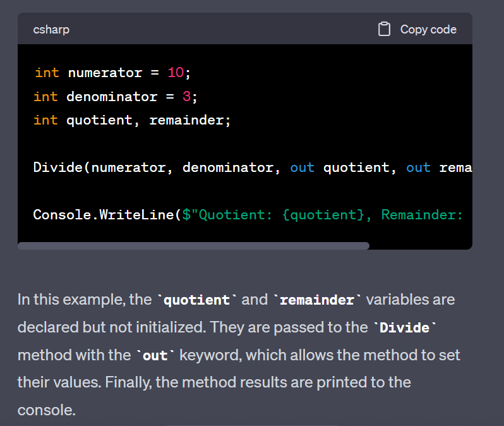Click the word "console." ending the paragraph
The width and height of the screenshot is (504, 426).
[47, 410]
